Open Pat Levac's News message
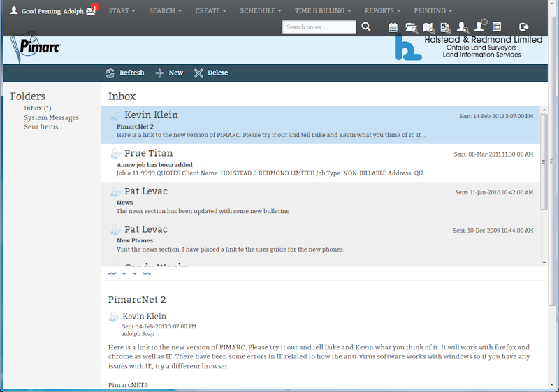The height and width of the screenshot is (392, 559). pos(321,201)
